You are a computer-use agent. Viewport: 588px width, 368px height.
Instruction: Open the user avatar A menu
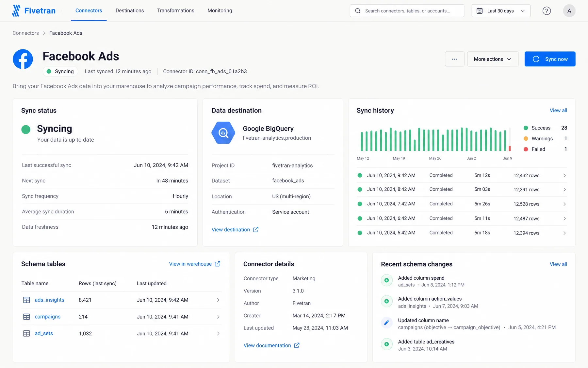click(569, 11)
